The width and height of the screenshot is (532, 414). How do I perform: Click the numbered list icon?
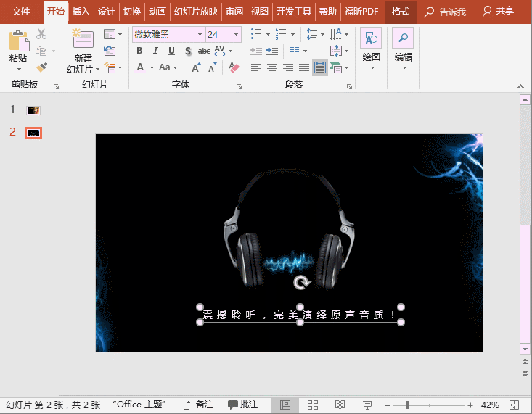[281, 34]
